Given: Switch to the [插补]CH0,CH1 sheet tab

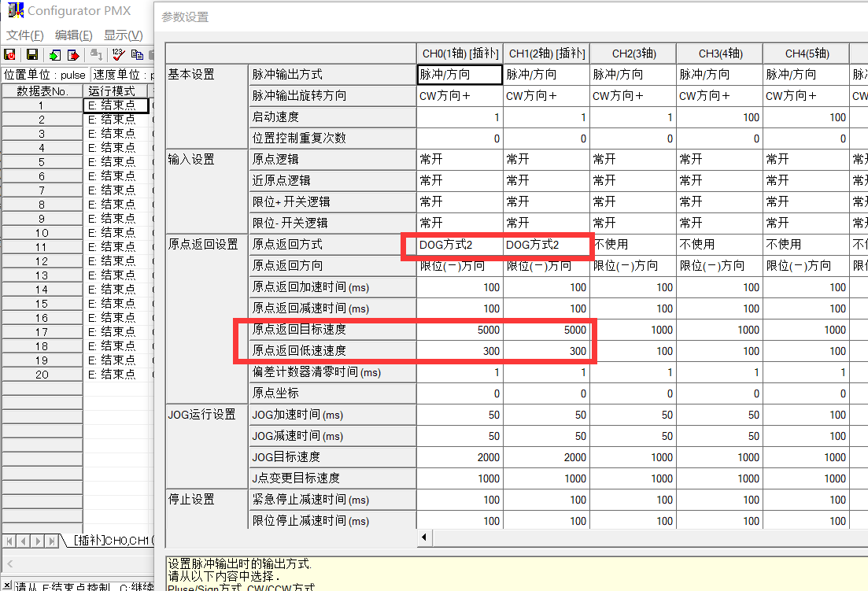Looking at the screenshot, I should coord(114,541).
